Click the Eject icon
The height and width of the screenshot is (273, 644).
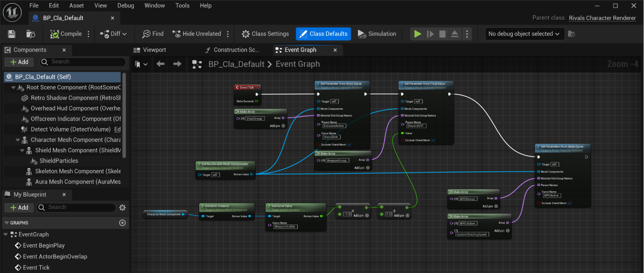tap(455, 34)
